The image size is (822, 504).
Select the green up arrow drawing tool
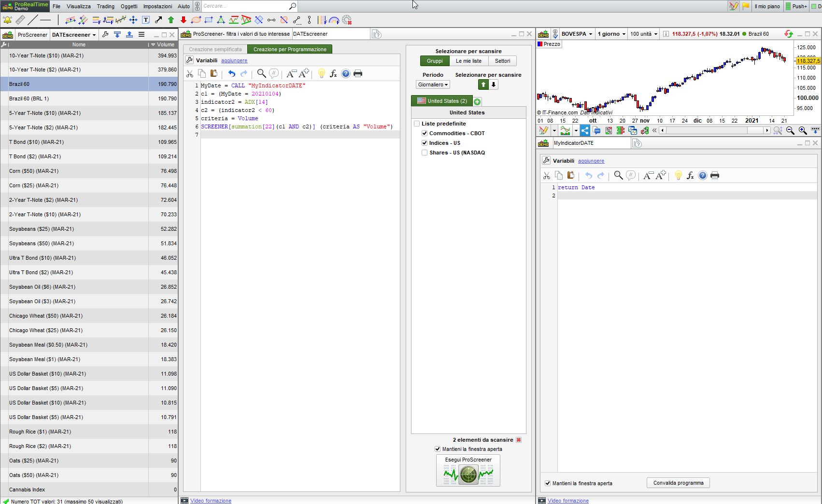[171, 20]
